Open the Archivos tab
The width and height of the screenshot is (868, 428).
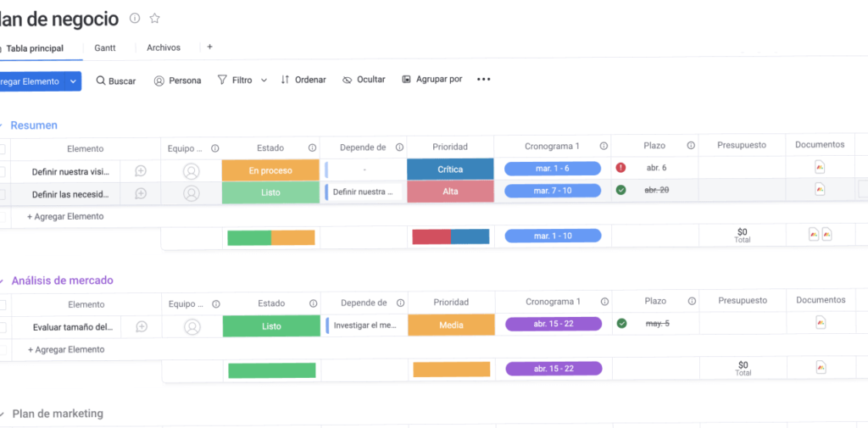(x=164, y=48)
